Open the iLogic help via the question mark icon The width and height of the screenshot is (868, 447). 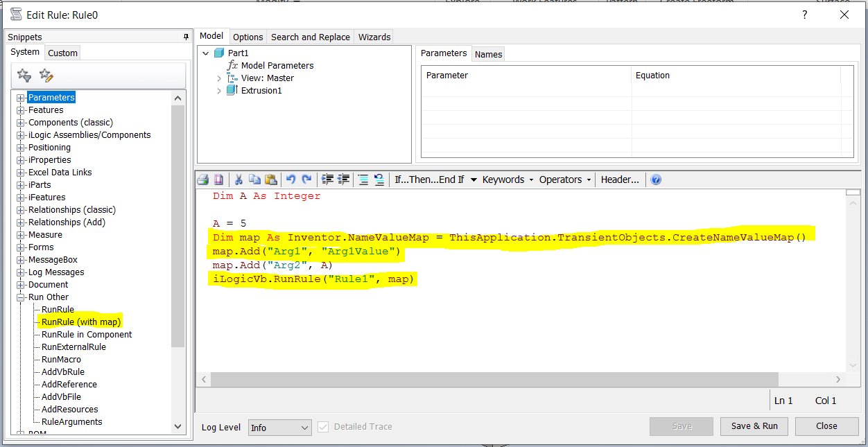(655, 179)
